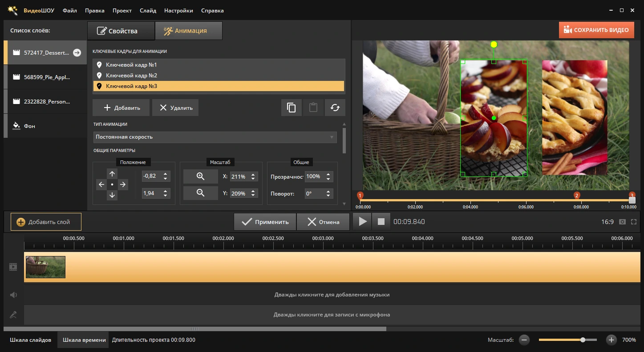
Task: Decrease timeline zoom with the minus button
Action: click(524, 340)
